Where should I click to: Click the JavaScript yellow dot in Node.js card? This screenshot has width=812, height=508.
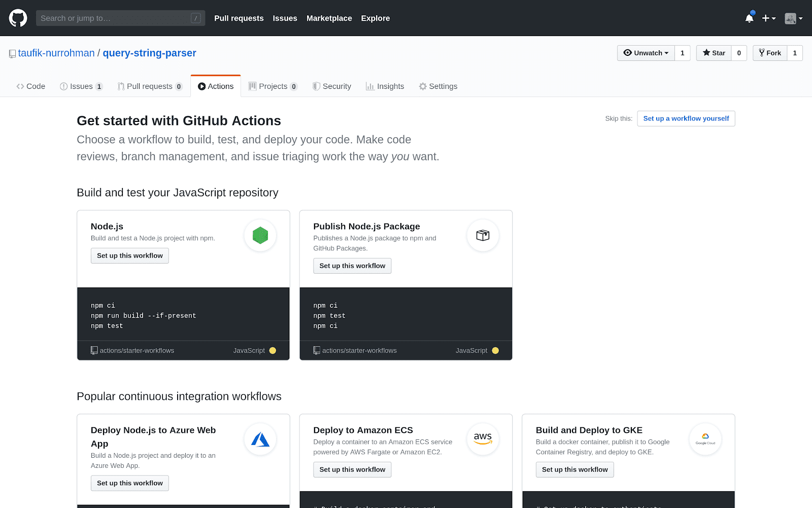(273, 351)
